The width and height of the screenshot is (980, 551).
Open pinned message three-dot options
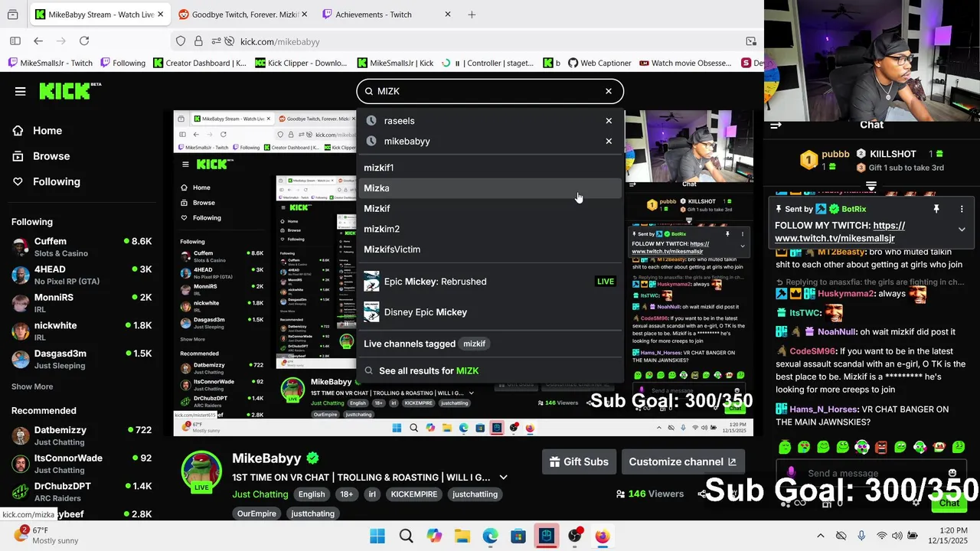[x=962, y=209]
